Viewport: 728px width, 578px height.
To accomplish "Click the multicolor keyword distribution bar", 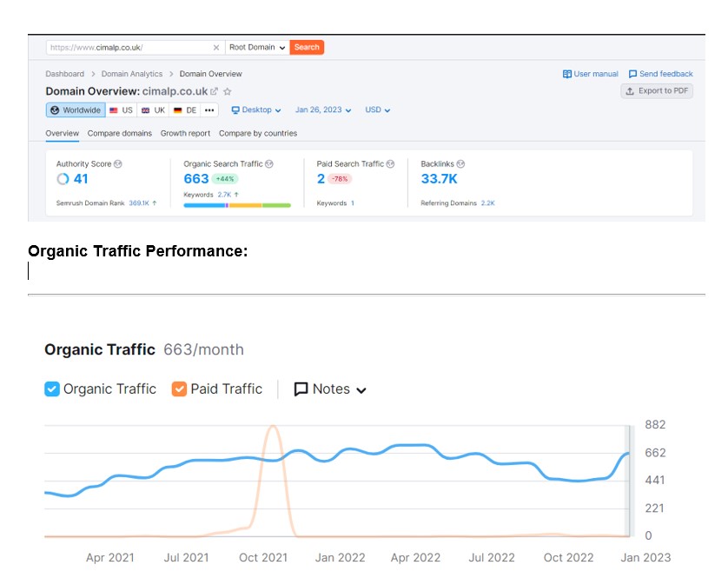I will click(x=236, y=204).
